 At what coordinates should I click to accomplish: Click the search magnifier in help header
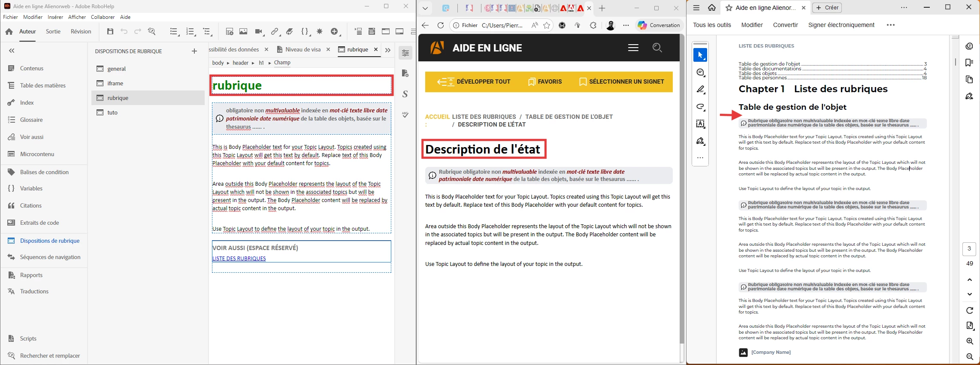[657, 48]
